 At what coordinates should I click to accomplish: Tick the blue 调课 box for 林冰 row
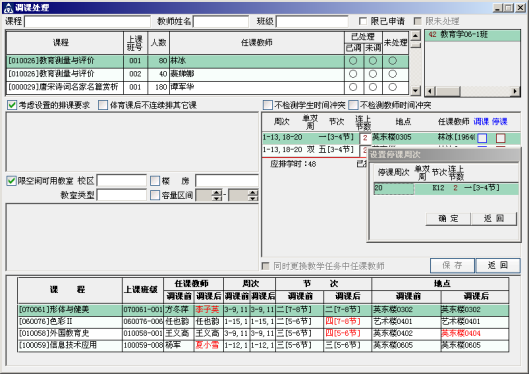point(482,138)
